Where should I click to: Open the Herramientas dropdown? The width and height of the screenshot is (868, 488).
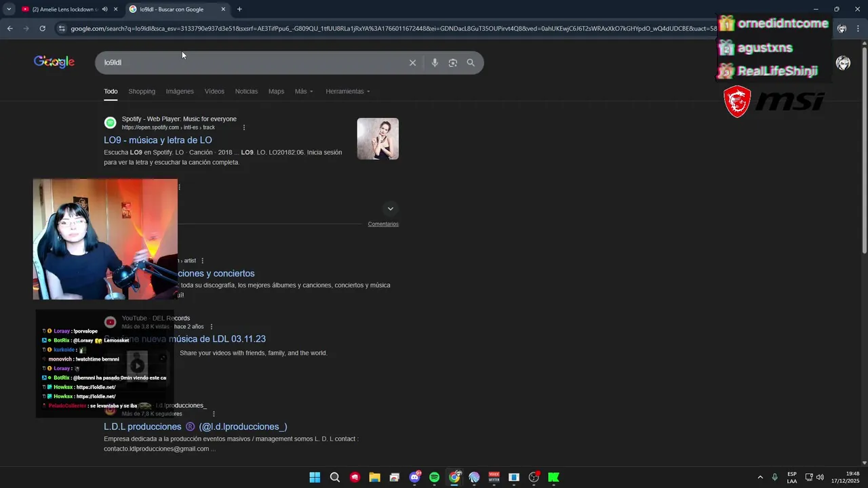[x=348, y=91]
